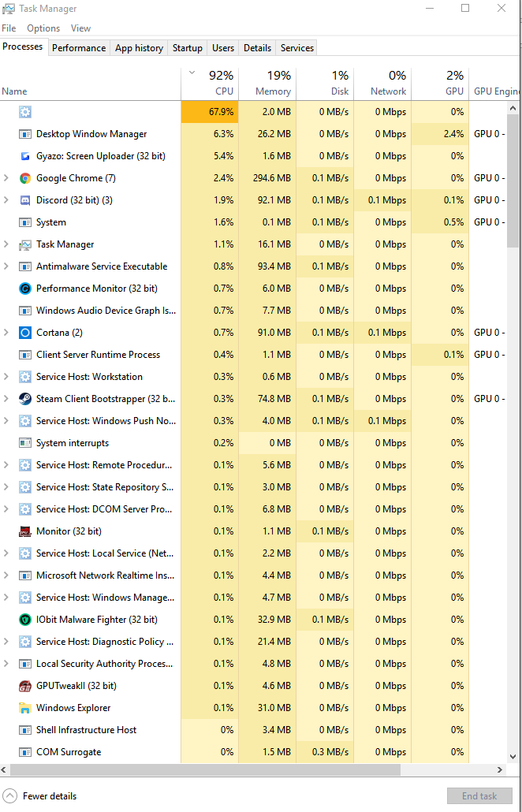Switch to the Startup tab

click(x=188, y=47)
